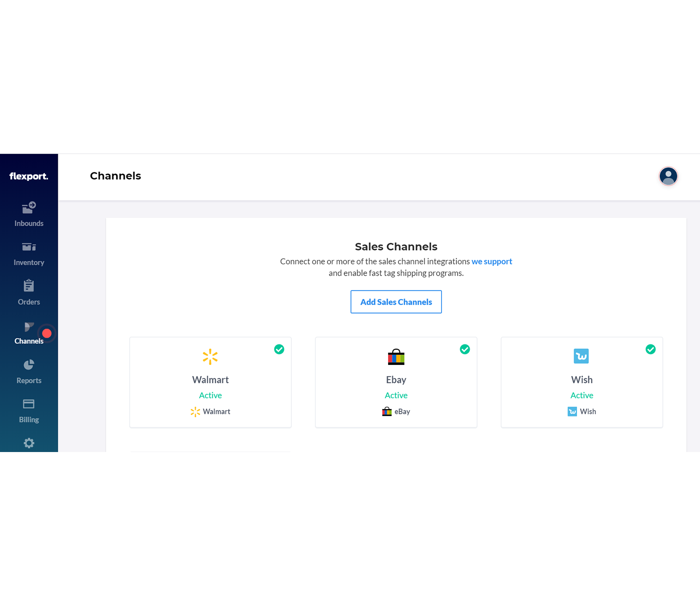Screen dimensions: 700x606
Task: Click the Channels page title
Action: point(115,176)
